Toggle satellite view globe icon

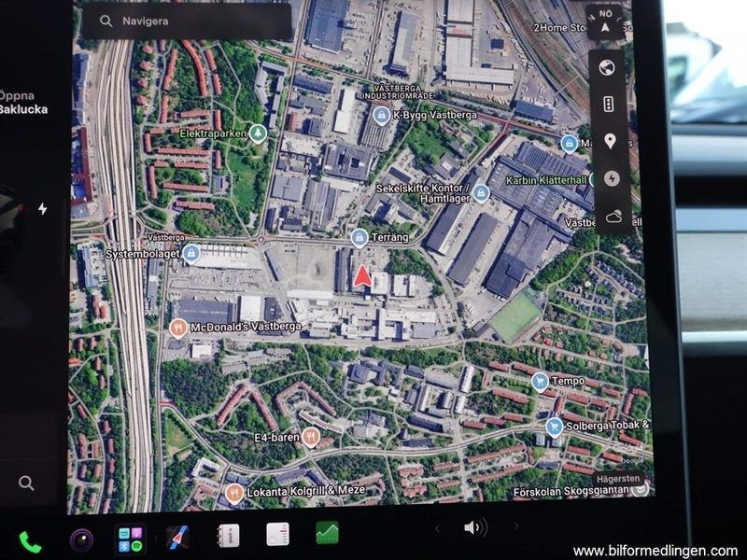coord(606,67)
